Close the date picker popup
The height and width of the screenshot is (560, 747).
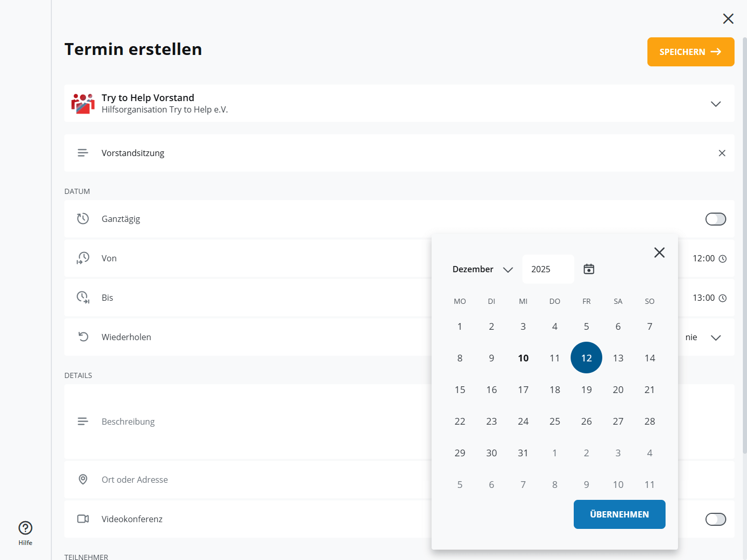click(x=659, y=253)
